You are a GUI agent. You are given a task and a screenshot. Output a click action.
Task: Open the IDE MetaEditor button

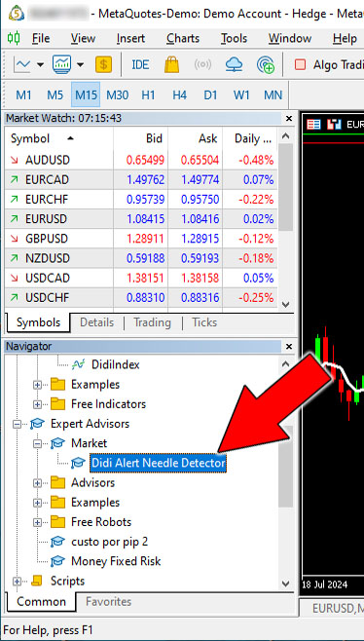140,65
